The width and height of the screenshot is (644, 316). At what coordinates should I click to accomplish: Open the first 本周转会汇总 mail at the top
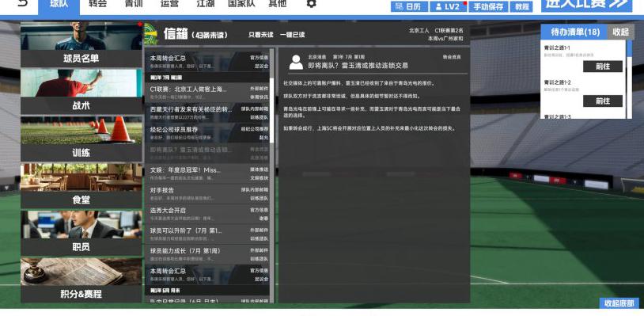207,62
